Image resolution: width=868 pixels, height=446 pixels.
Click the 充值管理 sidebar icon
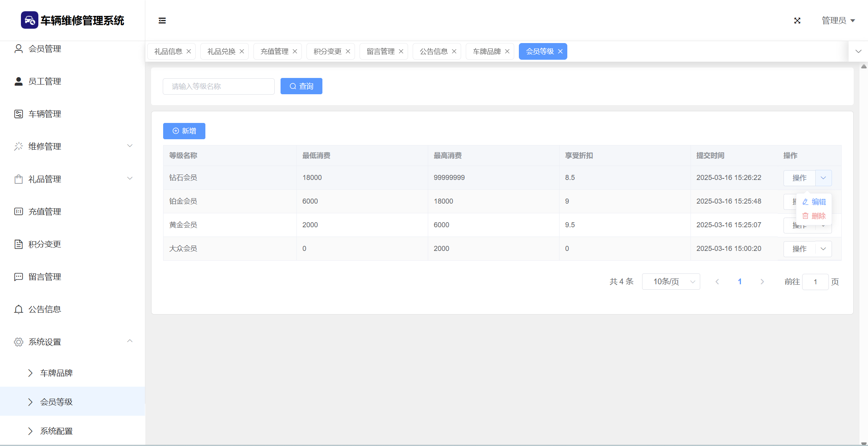coord(18,212)
